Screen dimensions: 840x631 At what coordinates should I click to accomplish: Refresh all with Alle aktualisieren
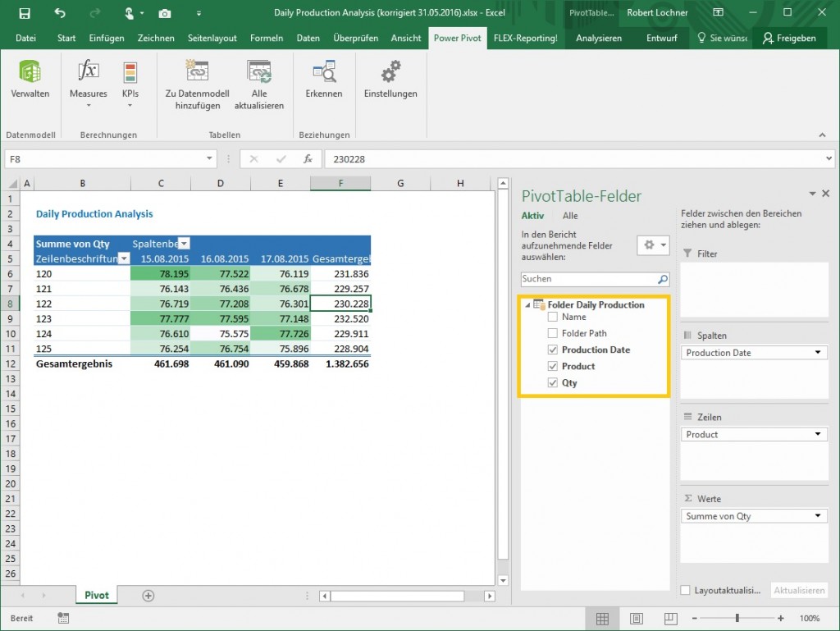click(x=259, y=82)
